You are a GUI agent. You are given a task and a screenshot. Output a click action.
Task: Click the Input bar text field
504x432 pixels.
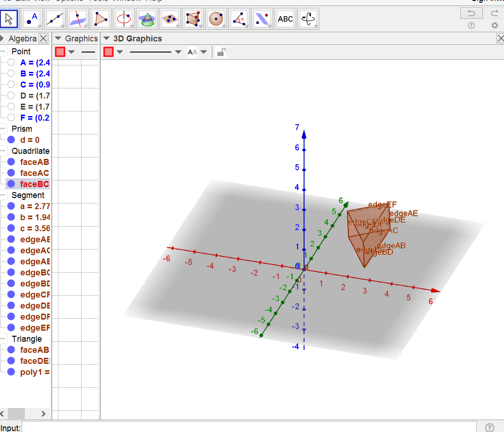point(249,427)
